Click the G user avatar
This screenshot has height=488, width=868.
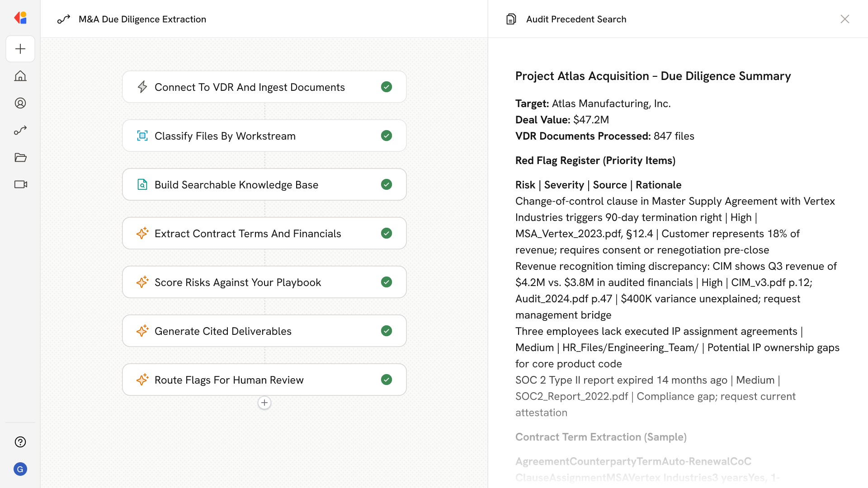pyautogui.click(x=20, y=469)
